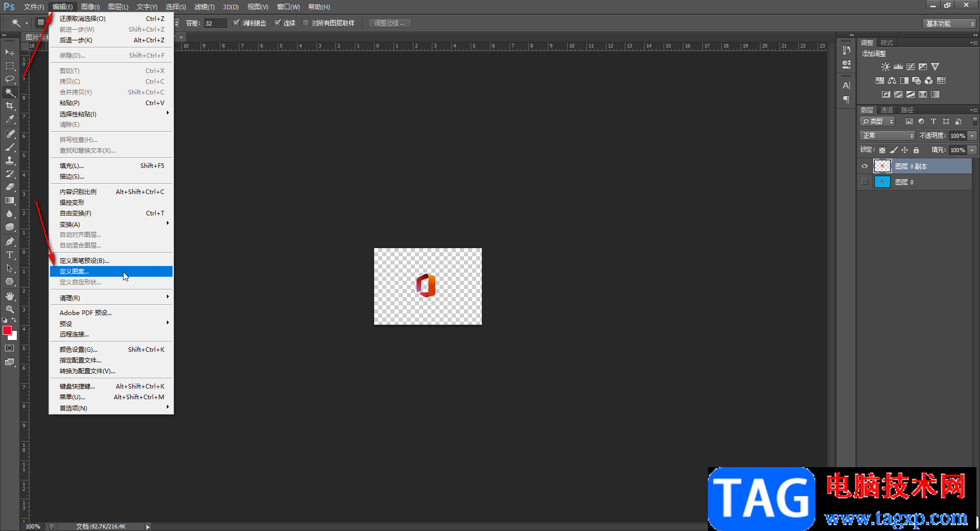Add a Levels adjustment

pyautogui.click(x=898, y=67)
